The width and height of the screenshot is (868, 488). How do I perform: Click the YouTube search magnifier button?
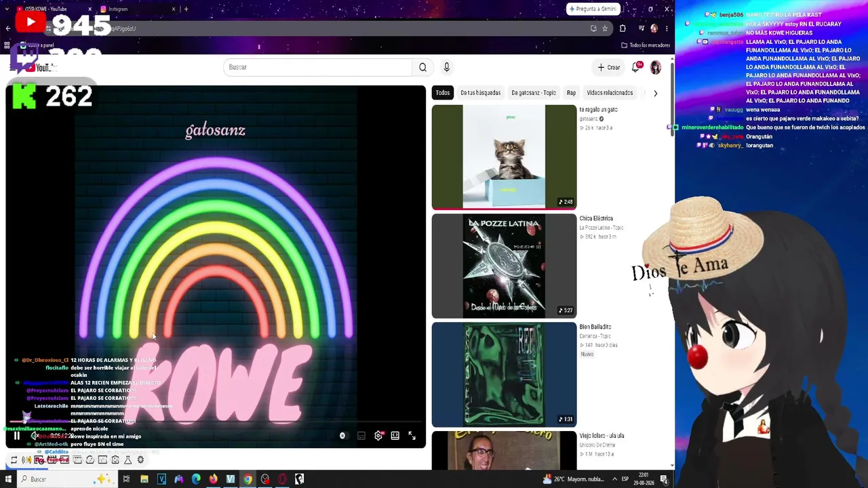[422, 67]
